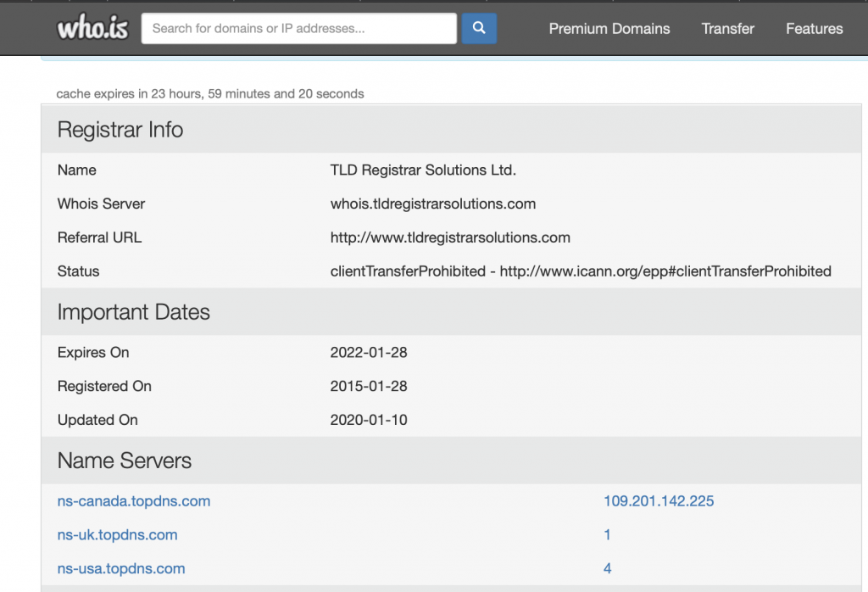Click the blue magnifier search button

[x=479, y=28]
